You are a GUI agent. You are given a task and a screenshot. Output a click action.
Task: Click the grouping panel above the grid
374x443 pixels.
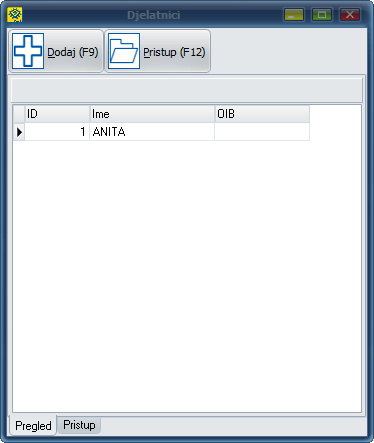tap(187, 90)
